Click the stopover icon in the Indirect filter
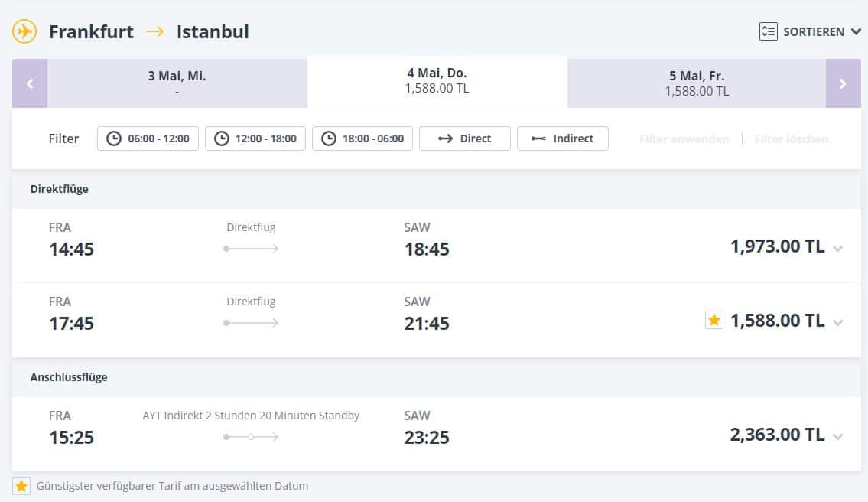Image resolution: width=868 pixels, height=502 pixels. (539, 139)
